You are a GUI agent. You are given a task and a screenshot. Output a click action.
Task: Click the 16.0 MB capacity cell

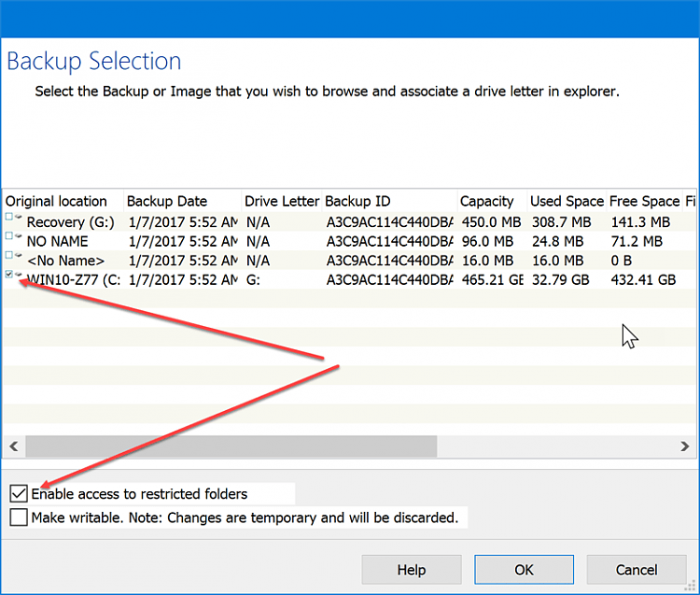(487, 261)
